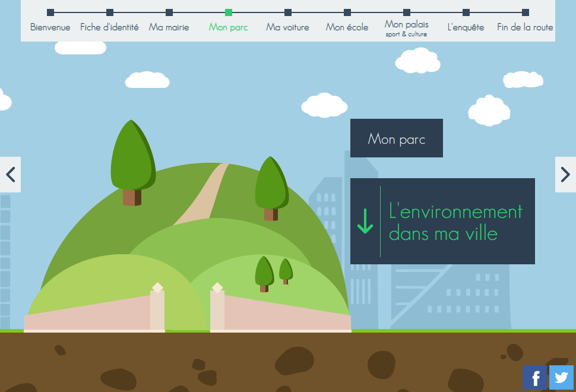Open the Fiche d'identité step label
Image resolution: width=576 pixels, height=392 pixels.
(x=109, y=27)
